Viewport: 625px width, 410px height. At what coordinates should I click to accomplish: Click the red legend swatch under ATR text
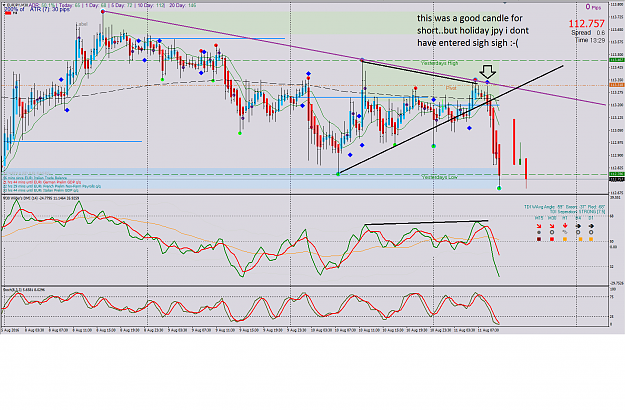point(8,13)
